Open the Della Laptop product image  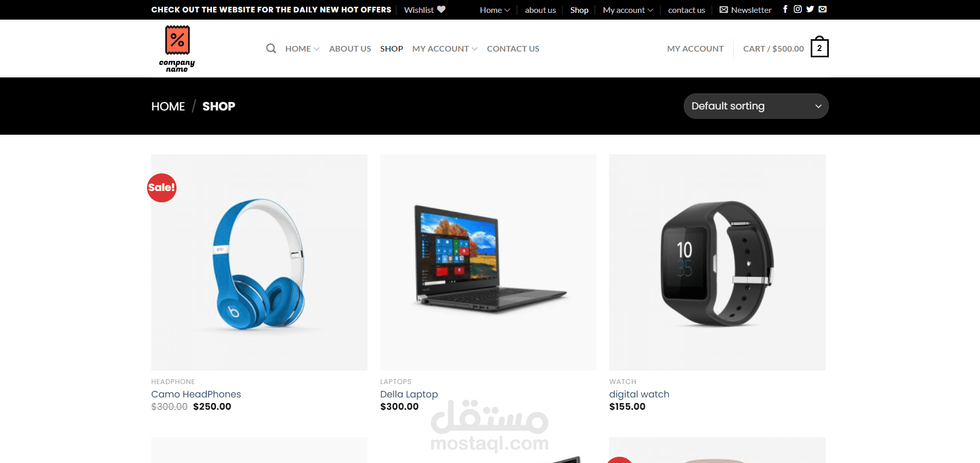pyautogui.click(x=488, y=262)
